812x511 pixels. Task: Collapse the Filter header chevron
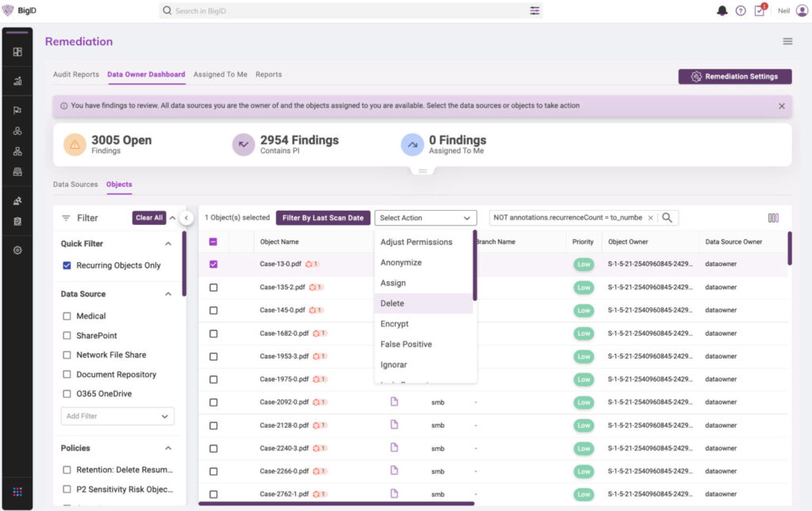pyautogui.click(x=172, y=218)
